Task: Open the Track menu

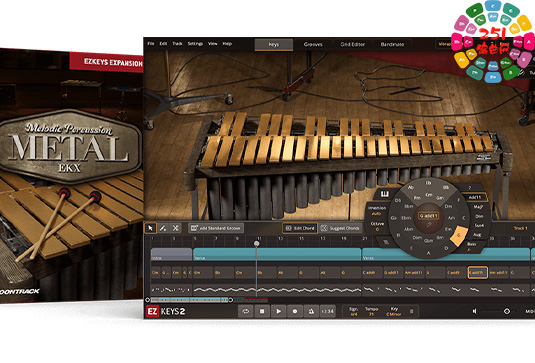Action: coord(177,44)
